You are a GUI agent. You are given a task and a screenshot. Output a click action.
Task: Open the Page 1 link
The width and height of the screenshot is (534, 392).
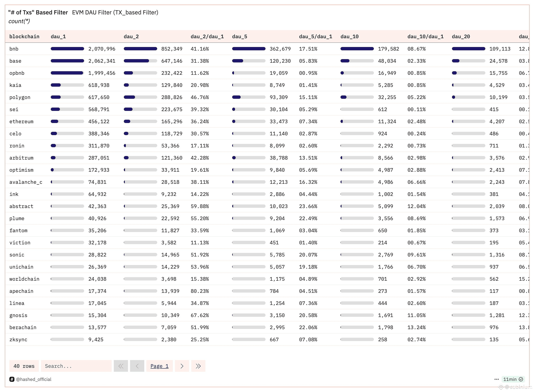point(159,366)
